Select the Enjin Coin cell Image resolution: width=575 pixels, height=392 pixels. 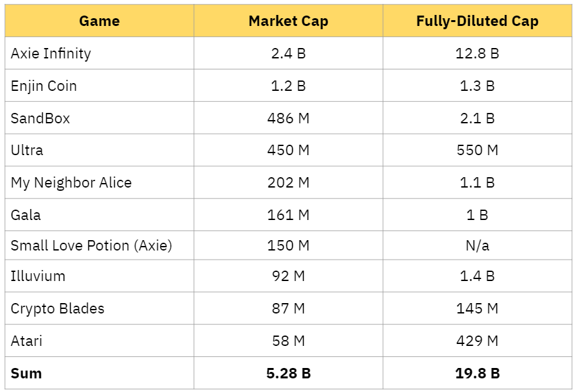[x=43, y=86]
